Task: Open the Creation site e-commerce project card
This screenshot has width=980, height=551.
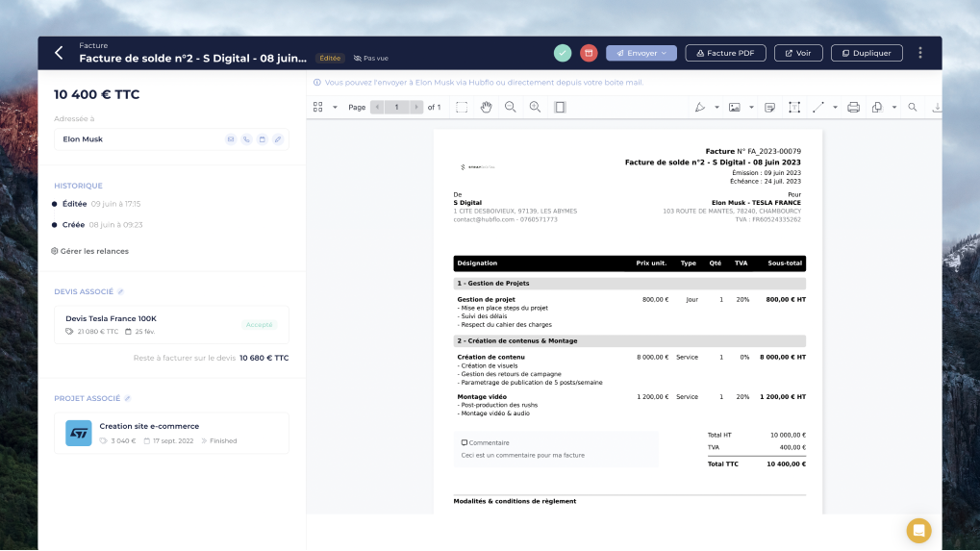Action: [171, 433]
